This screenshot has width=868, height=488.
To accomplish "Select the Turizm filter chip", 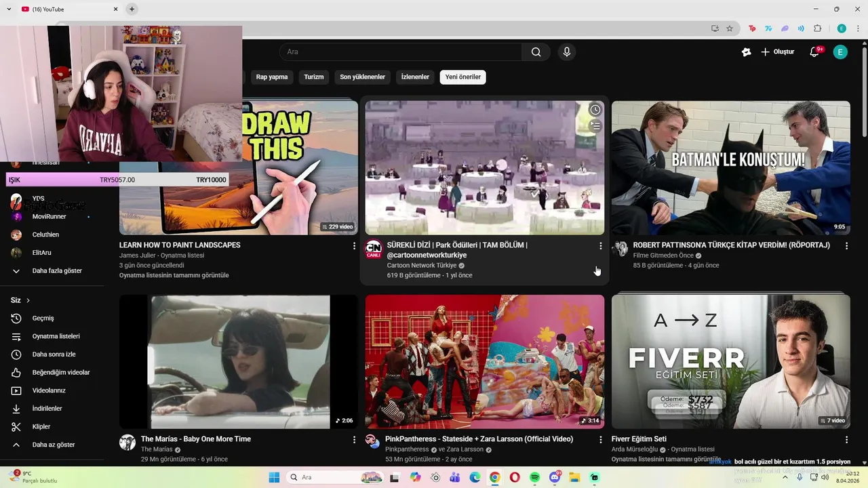I will coord(314,77).
